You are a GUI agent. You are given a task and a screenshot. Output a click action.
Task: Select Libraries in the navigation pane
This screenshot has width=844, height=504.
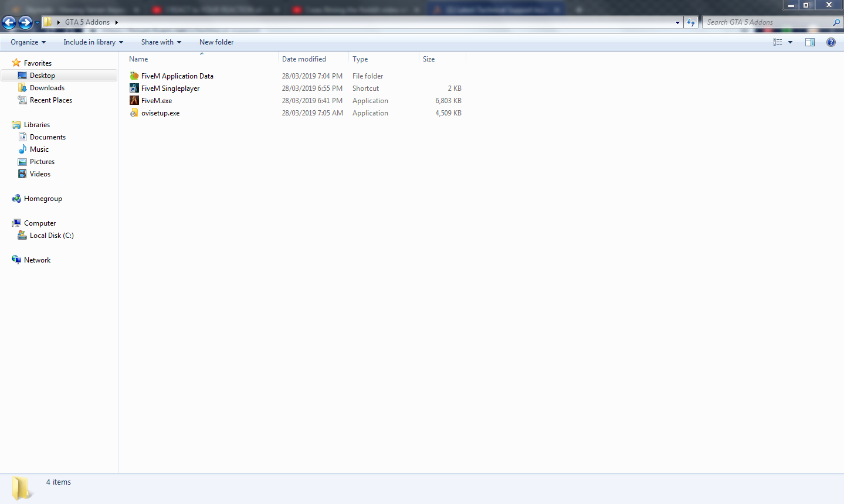tap(37, 125)
